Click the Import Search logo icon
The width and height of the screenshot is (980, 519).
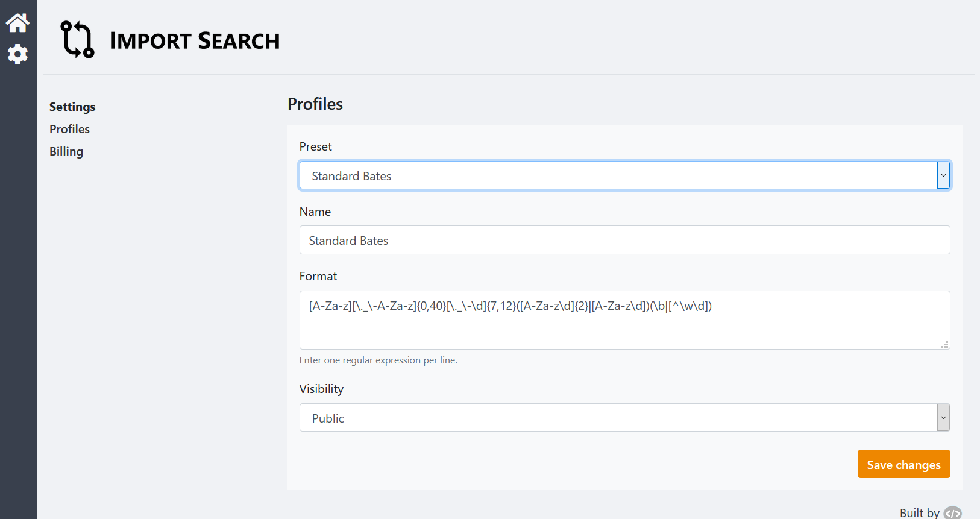click(78, 40)
